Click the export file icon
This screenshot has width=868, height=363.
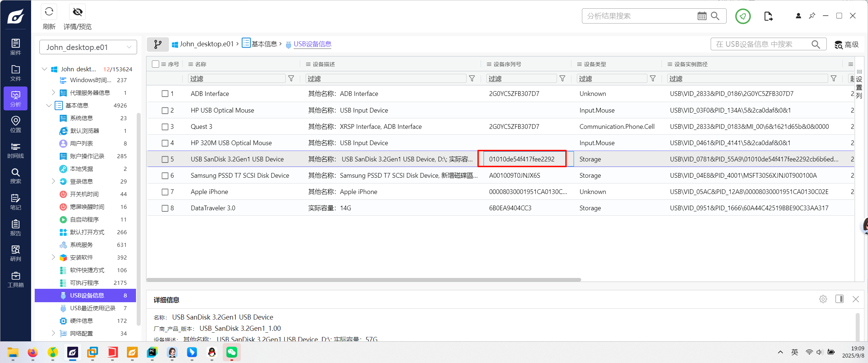(x=768, y=16)
